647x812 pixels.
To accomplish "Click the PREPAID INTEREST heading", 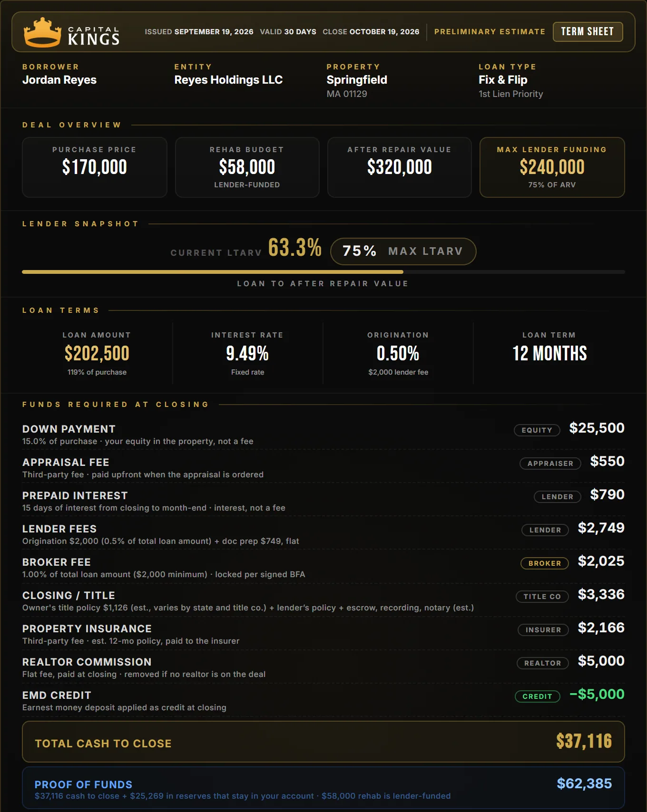I will tap(75, 495).
